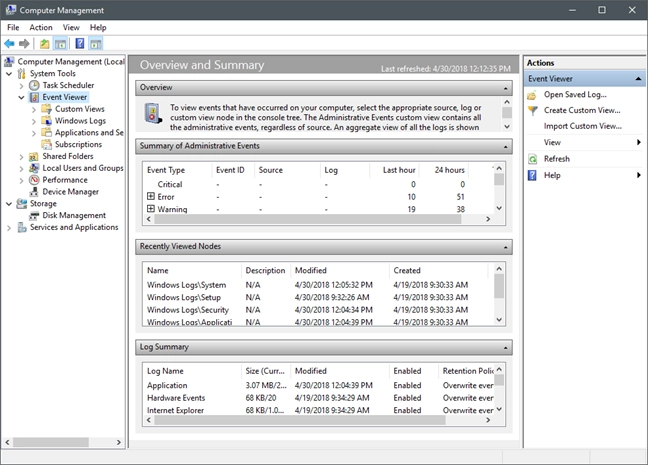Sort by the Event ID column header
The height and width of the screenshot is (465, 648).
(233, 170)
